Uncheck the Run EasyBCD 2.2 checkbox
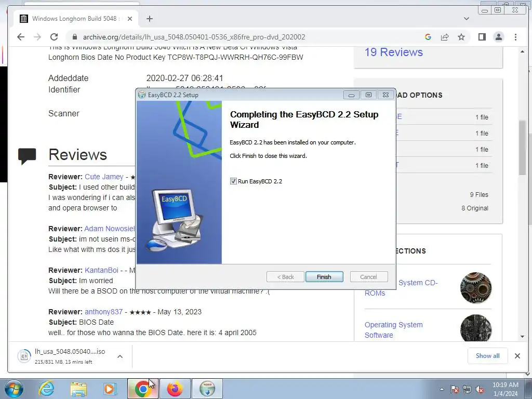The height and width of the screenshot is (399, 532). [x=233, y=181]
